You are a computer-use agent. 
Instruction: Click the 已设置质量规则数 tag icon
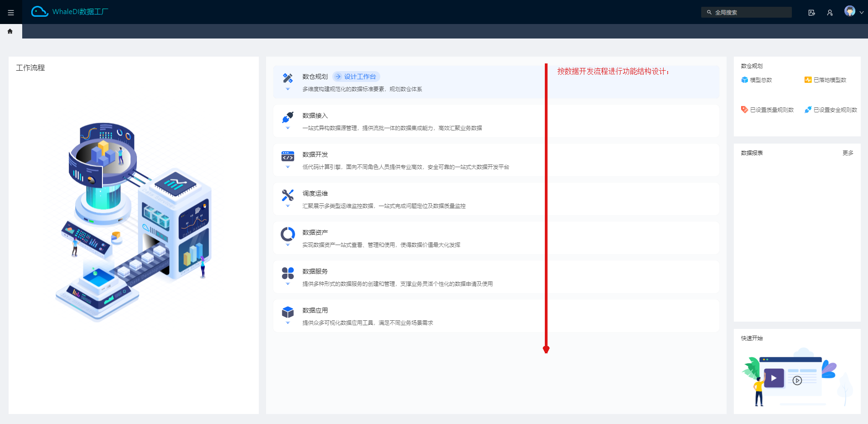coord(744,110)
